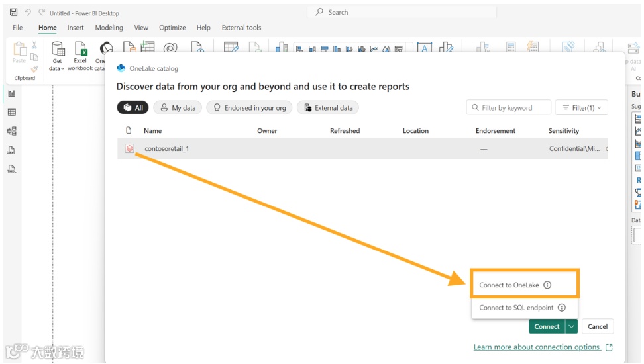Screen dimensions: 644x364
Task: Open the External tools ribbon tab
Action: click(x=241, y=28)
